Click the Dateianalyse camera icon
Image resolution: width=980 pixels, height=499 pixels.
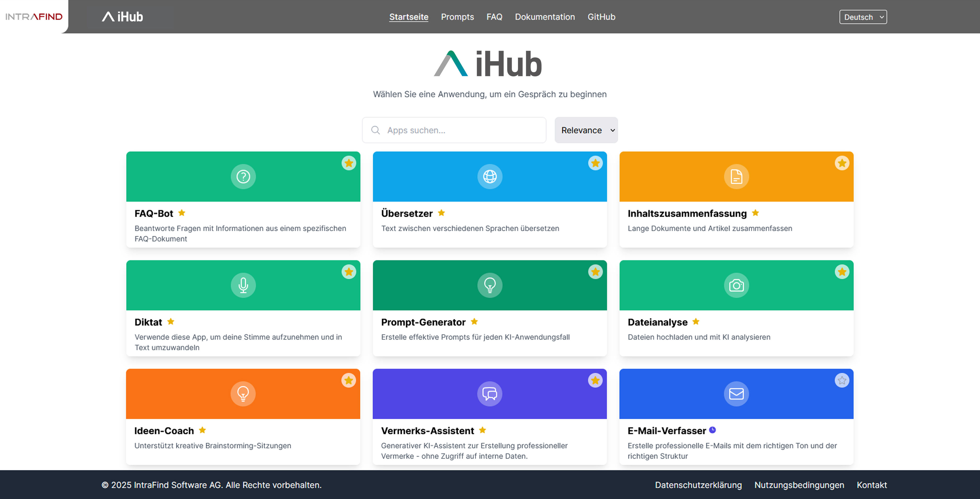(736, 285)
